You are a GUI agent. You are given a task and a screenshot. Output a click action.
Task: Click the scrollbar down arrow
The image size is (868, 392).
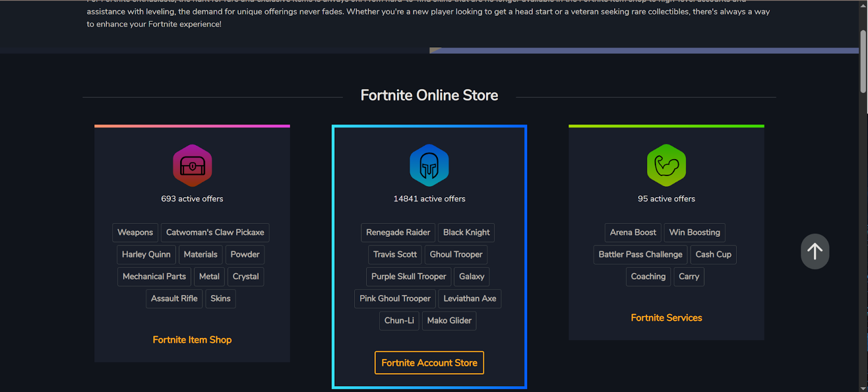coord(863,388)
